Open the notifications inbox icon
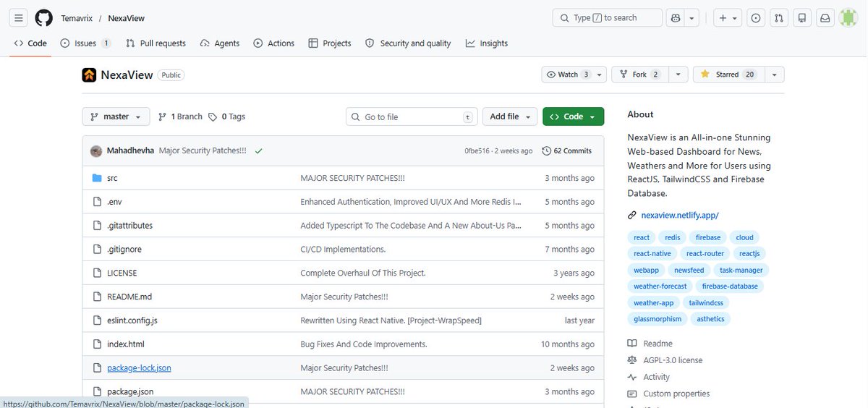868x408 pixels. tap(824, 18)
